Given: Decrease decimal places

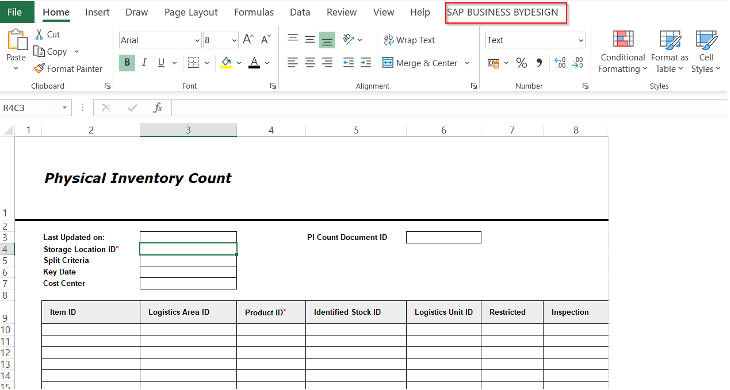Looking at the screenshot, I should pos(578,63).
